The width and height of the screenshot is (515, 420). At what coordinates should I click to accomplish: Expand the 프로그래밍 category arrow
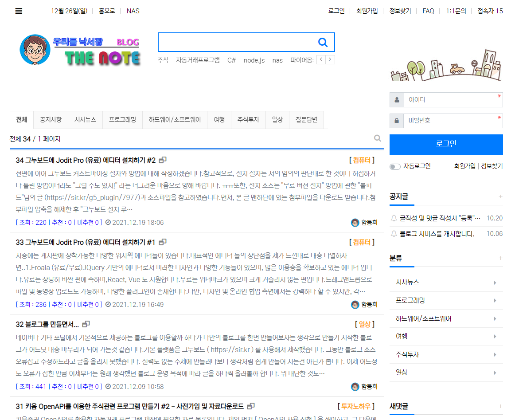coord(495,301)
